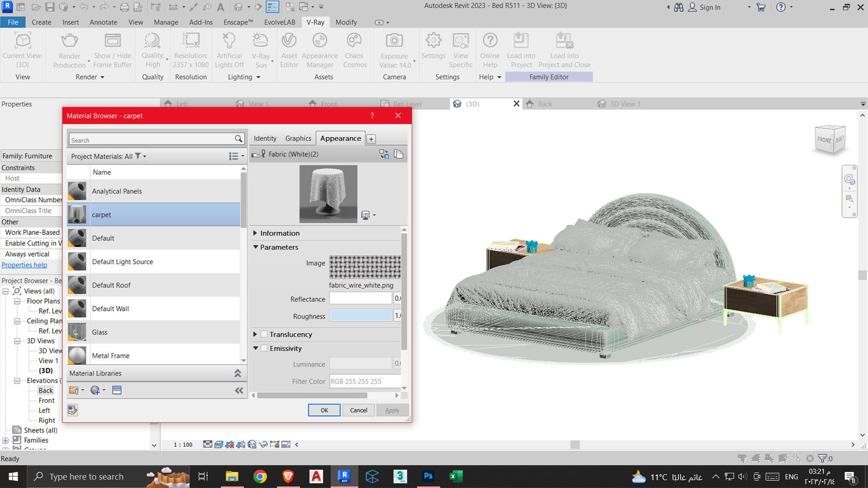Screen dimensions: 868x488
Task: Add a new asset with plus button
Action: (371, 139)
